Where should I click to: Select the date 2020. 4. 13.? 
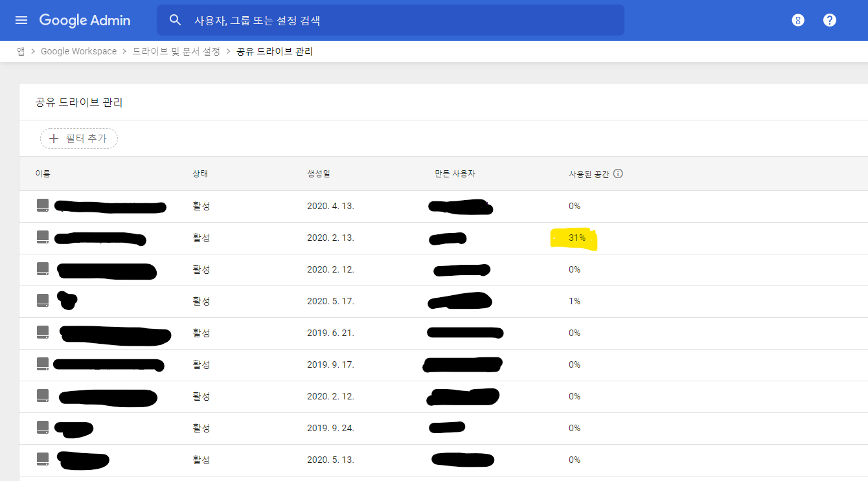click(330, 206)
